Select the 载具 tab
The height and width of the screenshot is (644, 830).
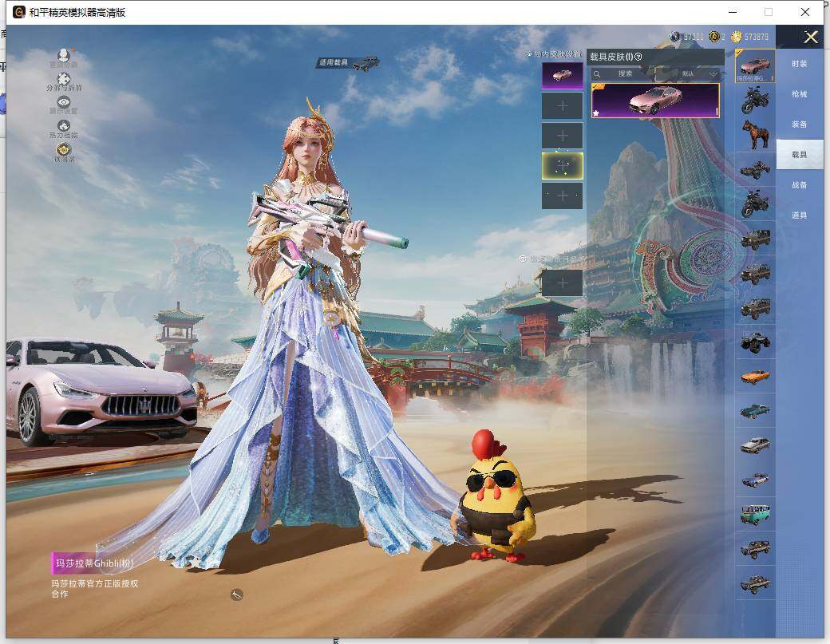[800, 155]
